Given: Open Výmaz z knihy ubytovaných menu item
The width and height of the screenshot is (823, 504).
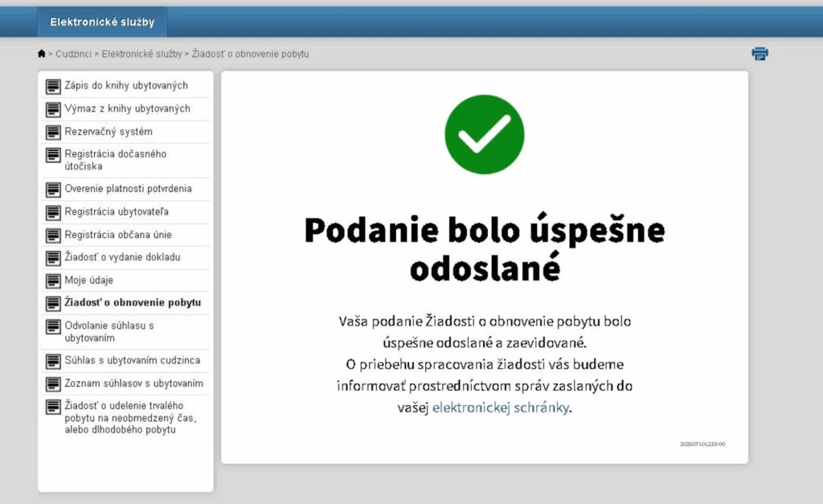Looking at the screenshot, I should coord(127,109).
